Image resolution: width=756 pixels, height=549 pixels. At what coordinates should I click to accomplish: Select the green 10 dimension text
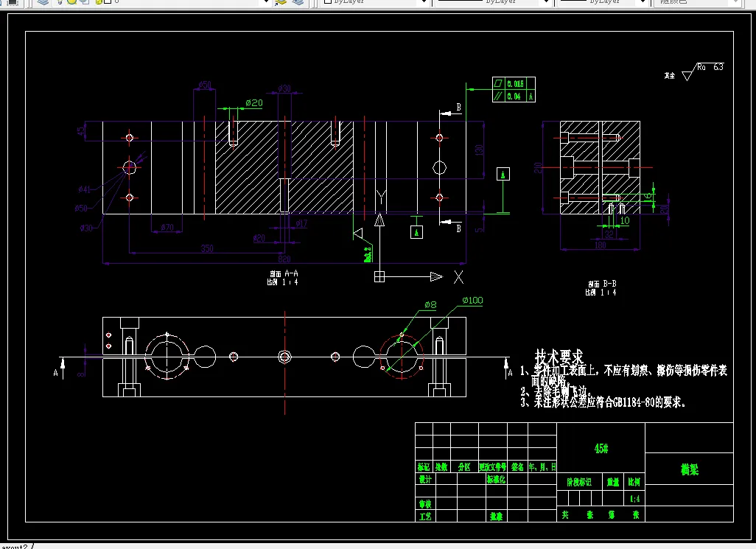625,220
